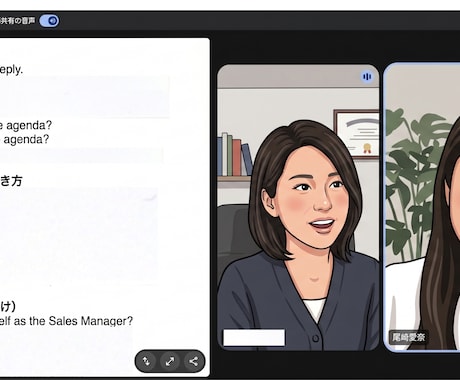460x380 pixels.
Task: Click the 'eply.' text in document
Action: 11,70
